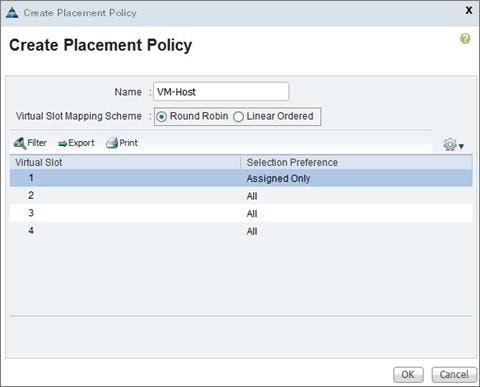
Task: Expand the gear dropdown arrow
Action: pyautogui.click(x=461, y=146)
